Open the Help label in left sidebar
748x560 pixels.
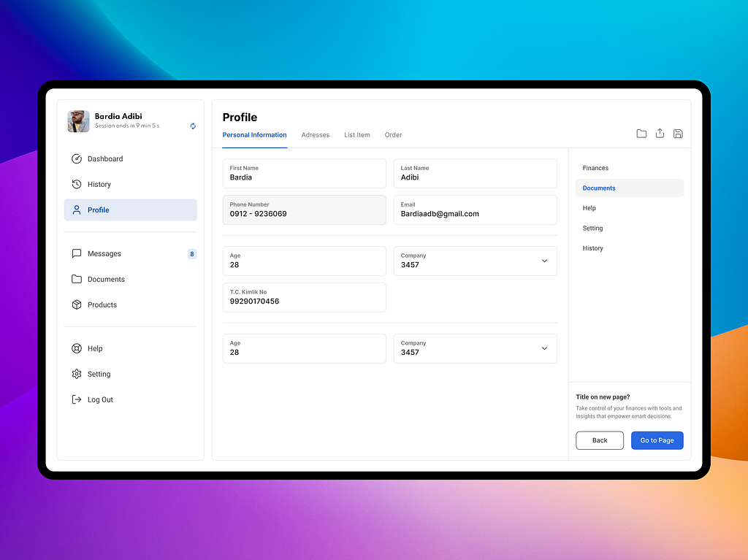click(95, 349)
